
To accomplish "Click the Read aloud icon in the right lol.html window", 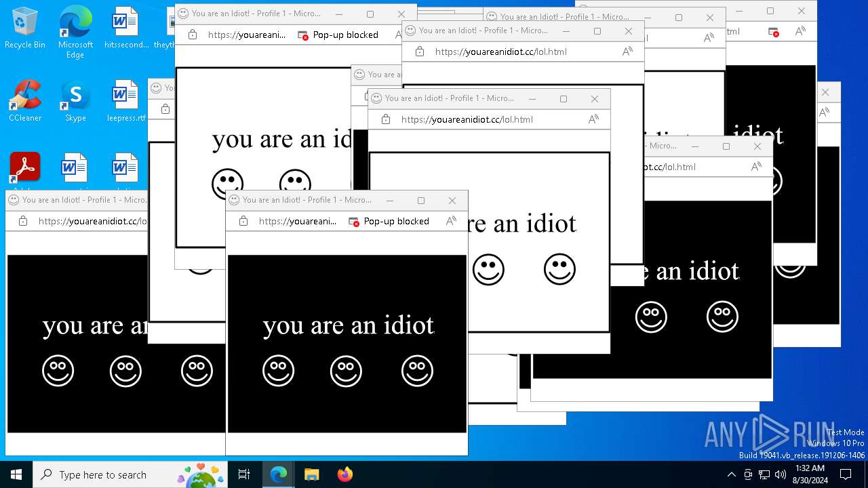I will (757, 167).
